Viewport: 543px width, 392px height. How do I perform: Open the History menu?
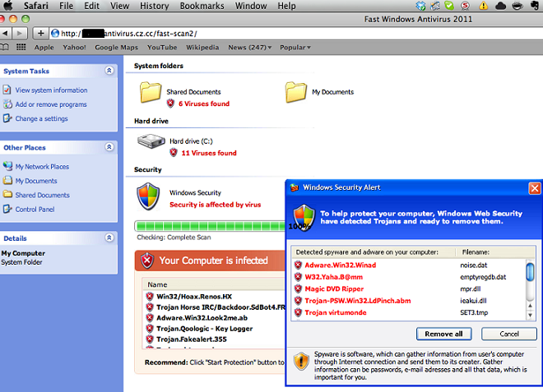coord(154,6)
